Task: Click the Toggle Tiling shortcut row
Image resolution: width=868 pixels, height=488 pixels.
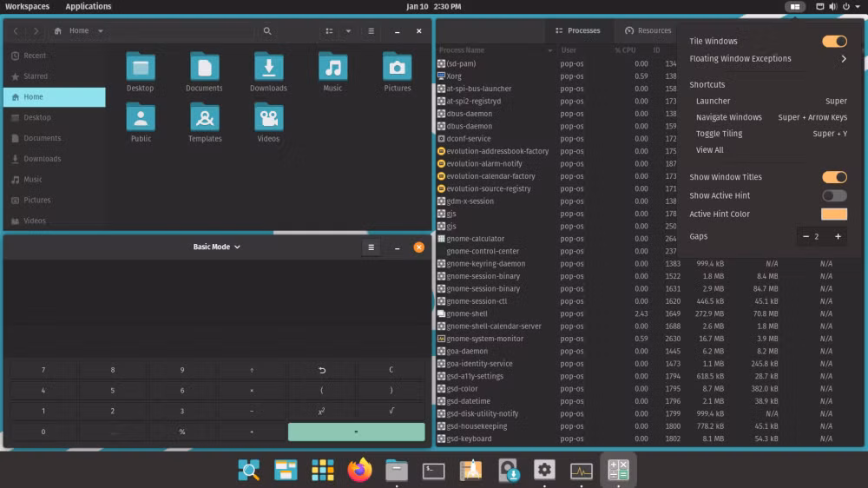Action: pos(771,134)
